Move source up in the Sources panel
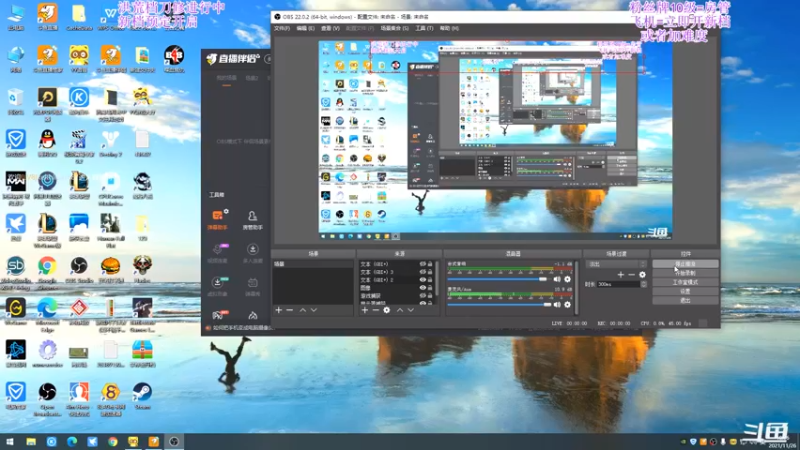800x450 pixels. click(399, 310)
